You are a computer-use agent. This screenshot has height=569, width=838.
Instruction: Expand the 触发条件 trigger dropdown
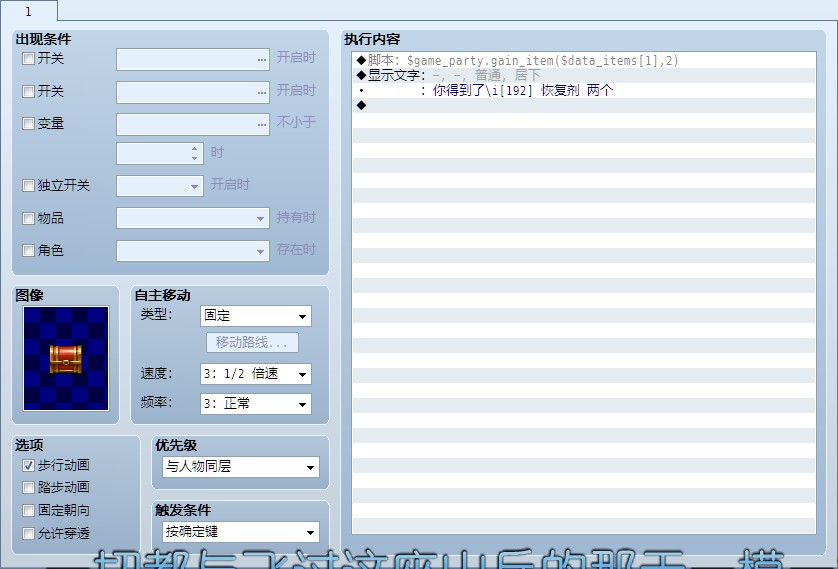coord(240,532)
